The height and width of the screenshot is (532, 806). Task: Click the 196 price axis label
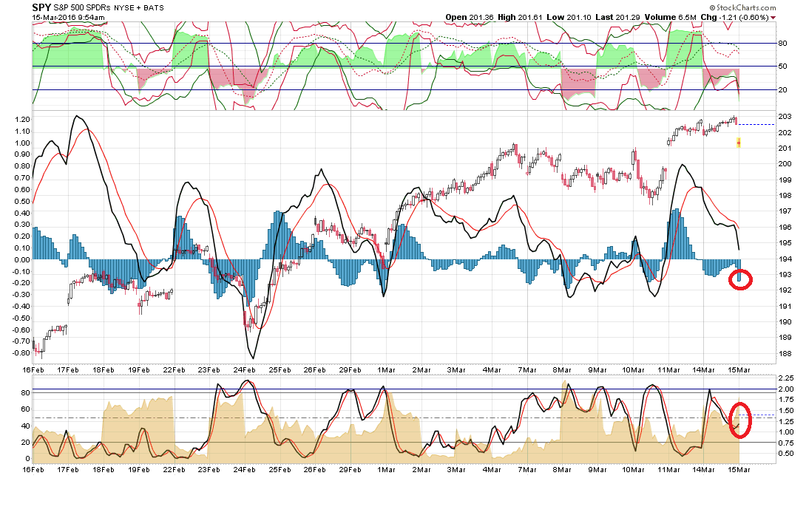[785, 228]
